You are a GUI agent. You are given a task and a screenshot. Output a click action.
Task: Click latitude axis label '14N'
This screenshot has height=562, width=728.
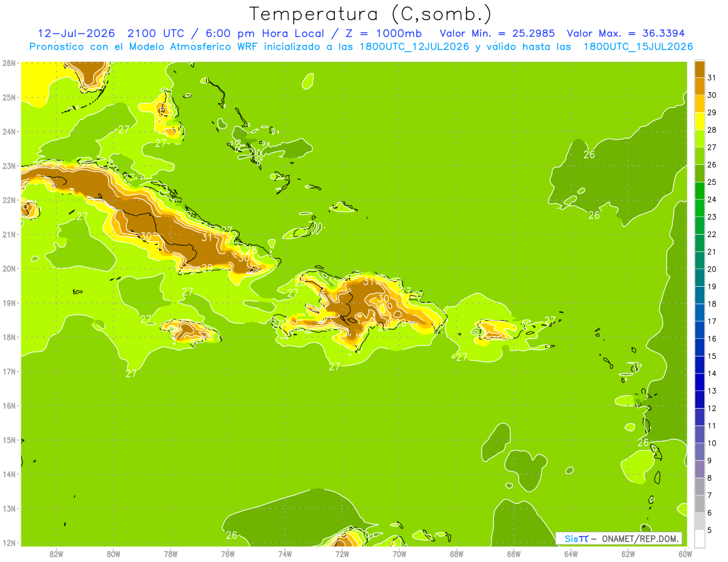(x=8, y=474)
